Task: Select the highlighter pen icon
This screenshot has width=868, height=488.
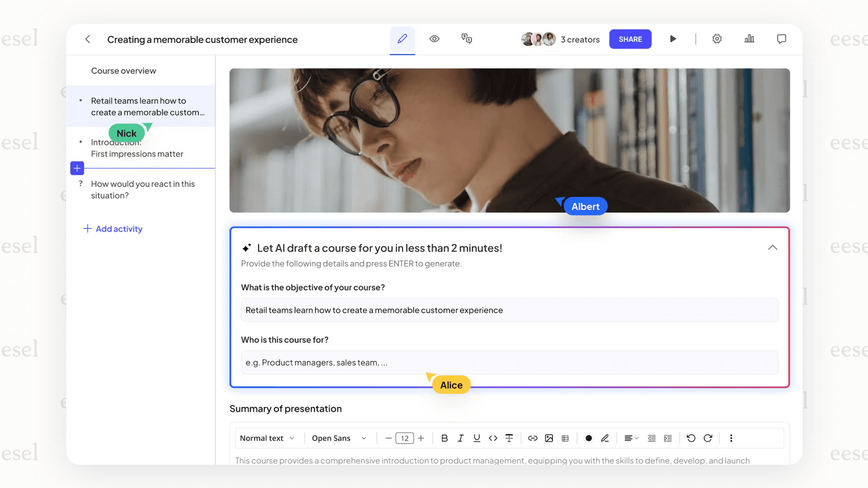Action: [605, 438]
